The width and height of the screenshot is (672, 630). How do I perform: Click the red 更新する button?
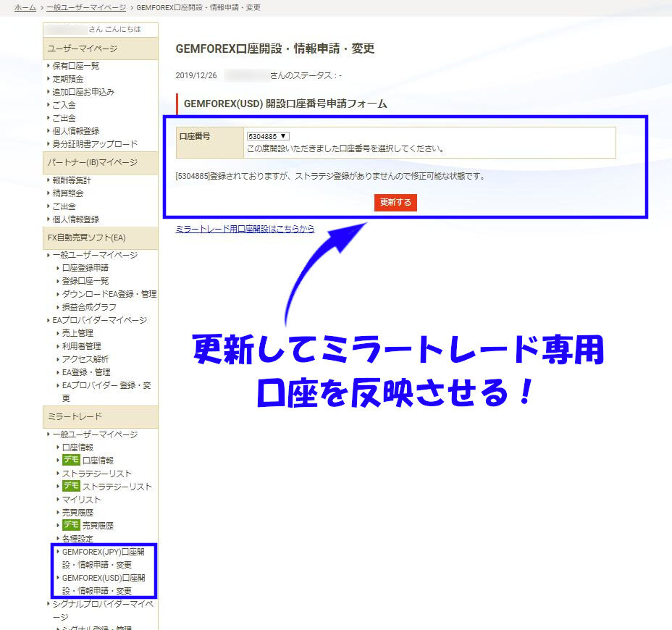(x=395, y=202)
